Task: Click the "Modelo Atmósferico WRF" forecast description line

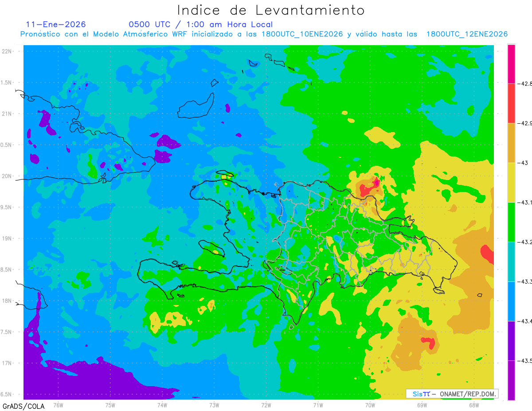Action: click(x=264, y=34)
